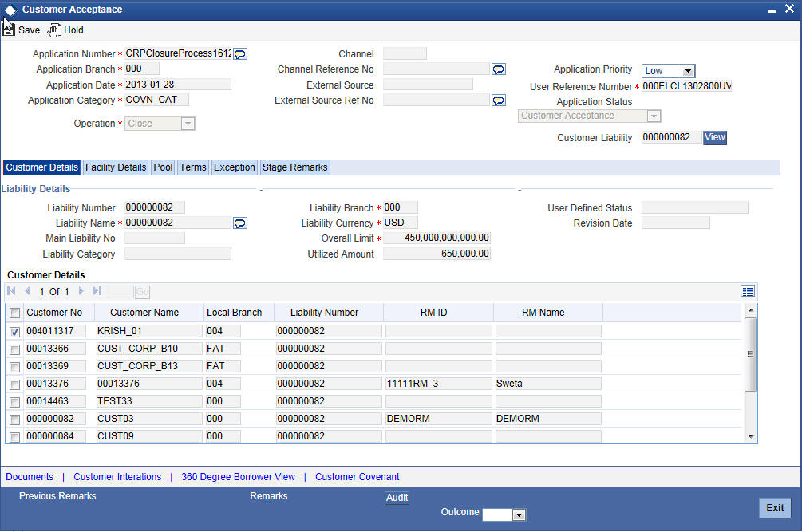802x532 pixels.
Task: Open the Terms tab
Action: coord(193,167)
